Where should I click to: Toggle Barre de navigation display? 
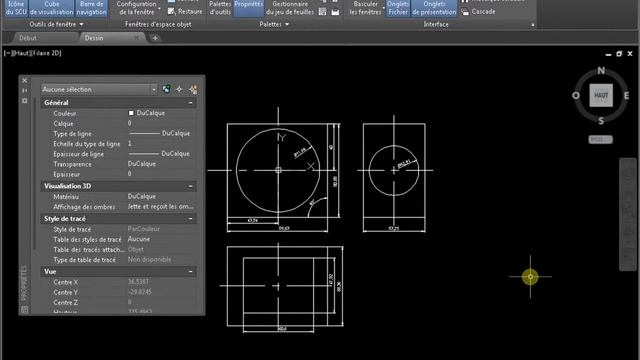pos(91,8)
